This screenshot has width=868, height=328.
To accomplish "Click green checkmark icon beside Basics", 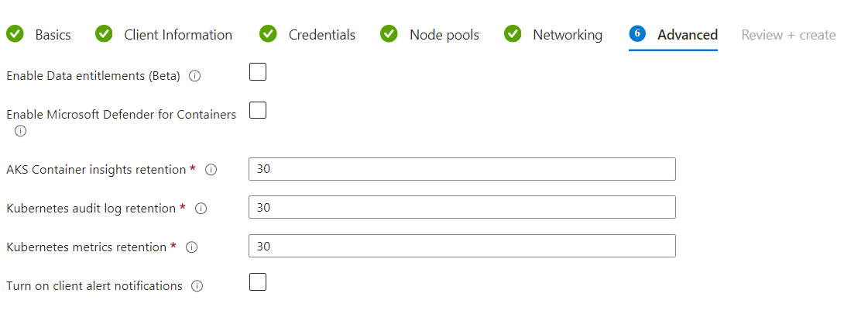I will click(x=15, y=34).
